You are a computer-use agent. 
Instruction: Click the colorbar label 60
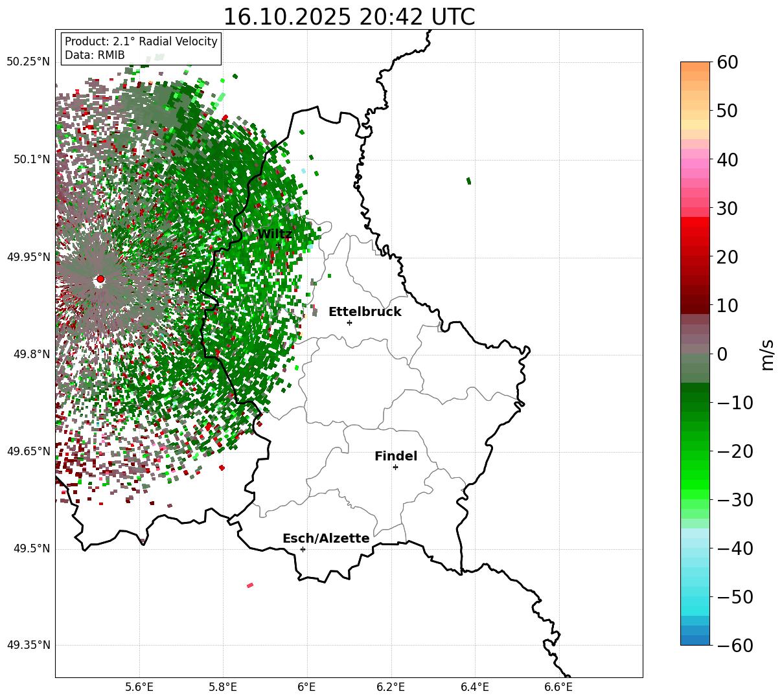tap(728, 62)
